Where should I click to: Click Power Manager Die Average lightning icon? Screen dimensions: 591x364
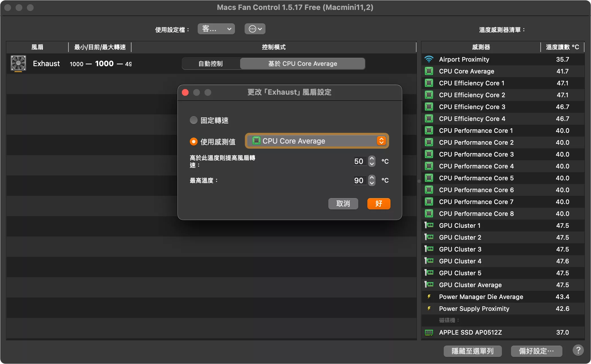point(429,296)
